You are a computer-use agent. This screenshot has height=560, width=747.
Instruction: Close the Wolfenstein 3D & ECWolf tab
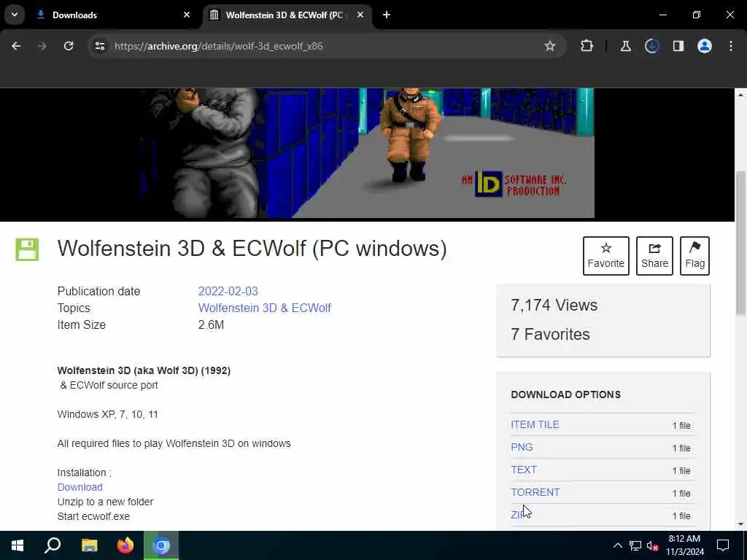[x=360, y=15]
